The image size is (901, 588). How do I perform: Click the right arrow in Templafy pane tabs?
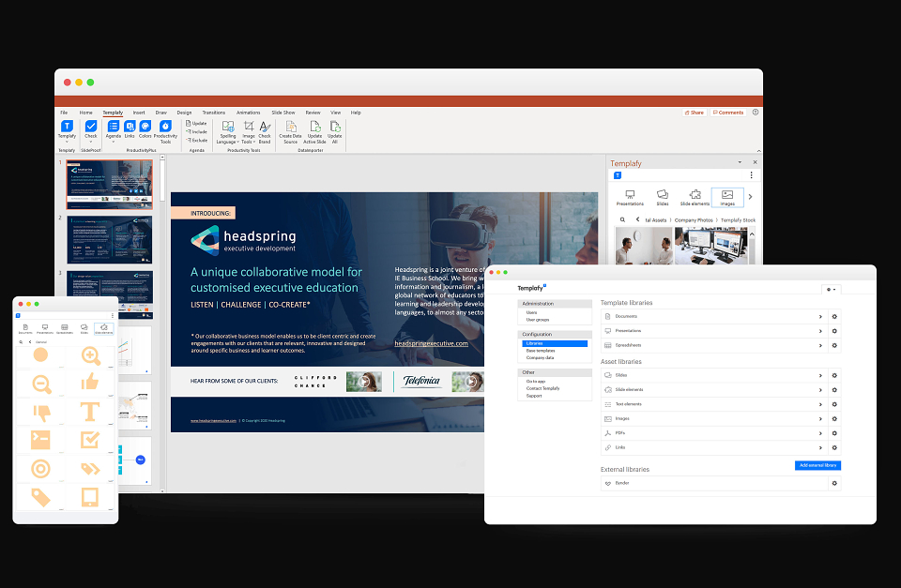click(751, 197)
